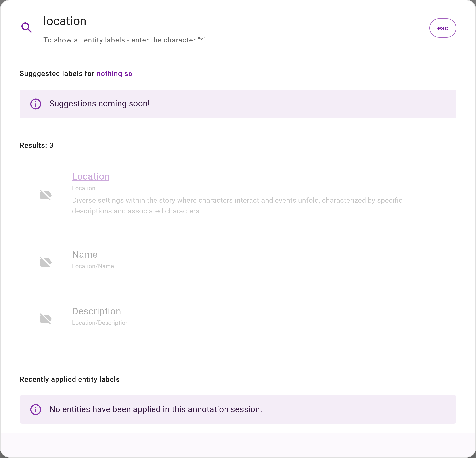Click the label-off icon beside Description result

coord(46,319)
